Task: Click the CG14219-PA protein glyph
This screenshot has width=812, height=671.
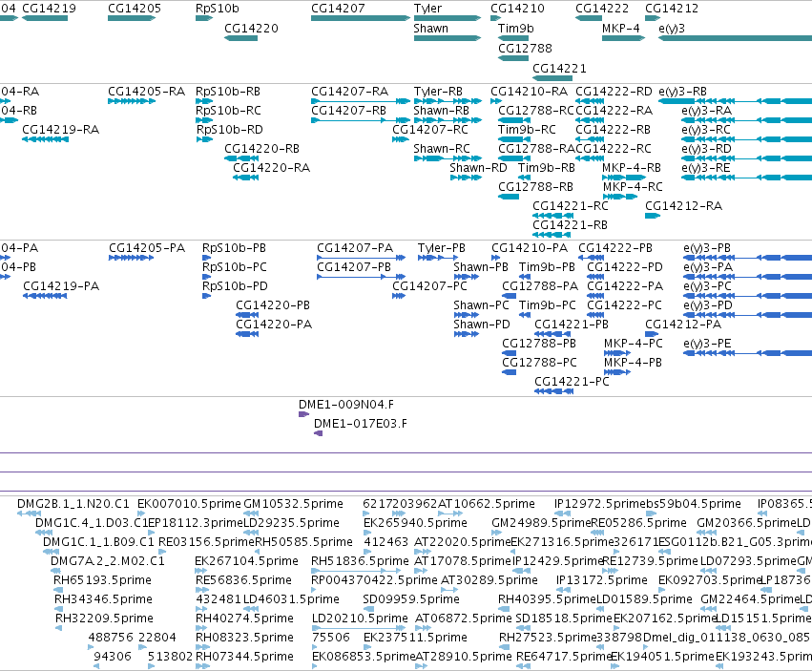Action: point(45,296)
